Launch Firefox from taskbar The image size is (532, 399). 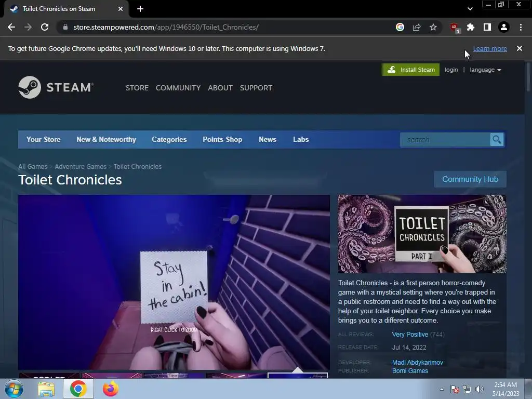(x=111, y=389)
